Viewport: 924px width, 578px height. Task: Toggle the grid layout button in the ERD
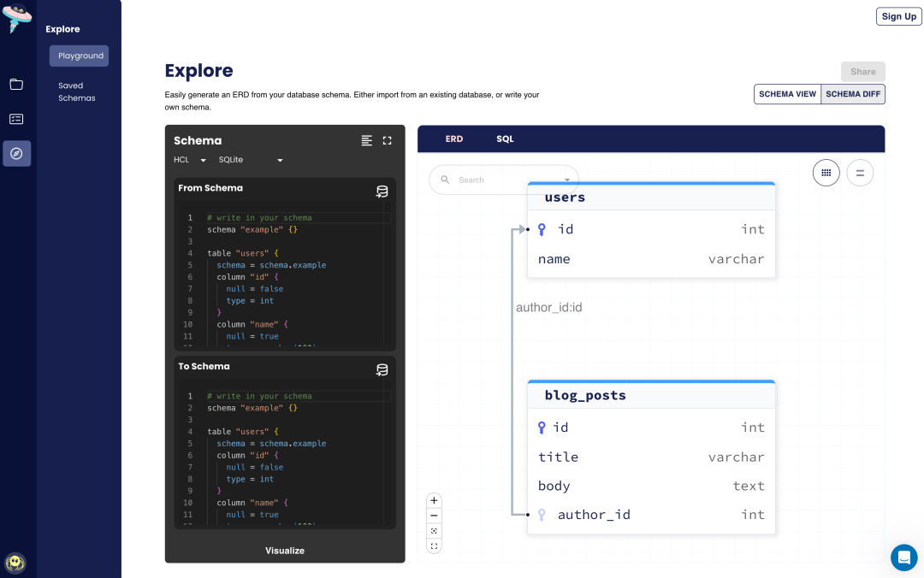pyautogui.click(x=826, y=173)
